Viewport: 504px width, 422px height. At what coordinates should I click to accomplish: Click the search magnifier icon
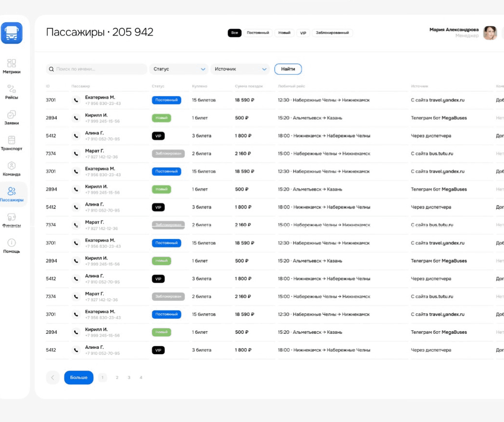click(51, 69)
